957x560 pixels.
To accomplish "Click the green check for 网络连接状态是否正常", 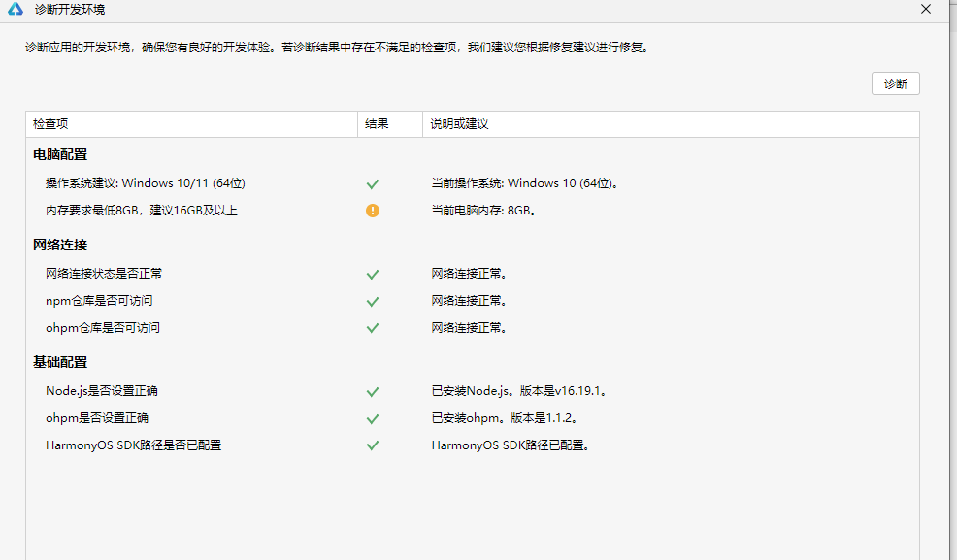I will pyautogui.click(x=373, y=274).
